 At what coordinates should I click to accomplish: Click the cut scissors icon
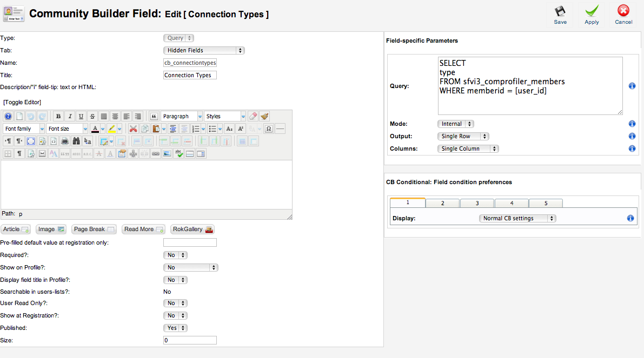[133, 129]
